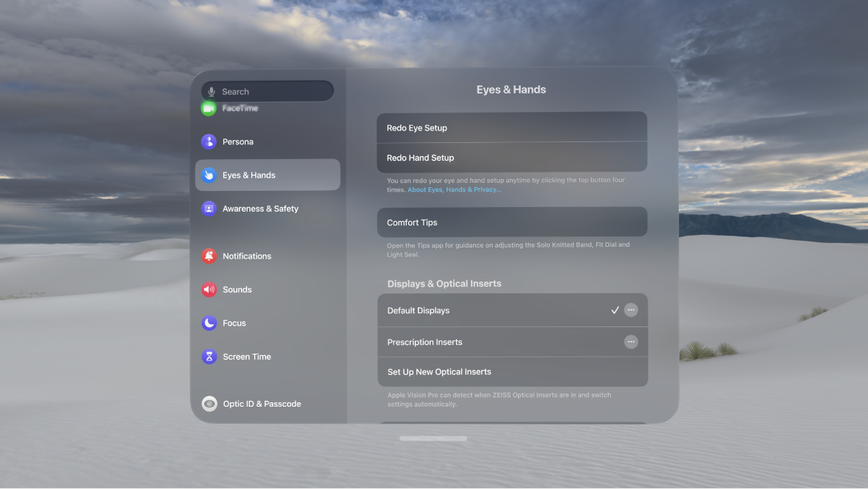This screenshot has width=868, height=490.
Task: Open Focus settings via moon icon
Action: coord(209,323)
